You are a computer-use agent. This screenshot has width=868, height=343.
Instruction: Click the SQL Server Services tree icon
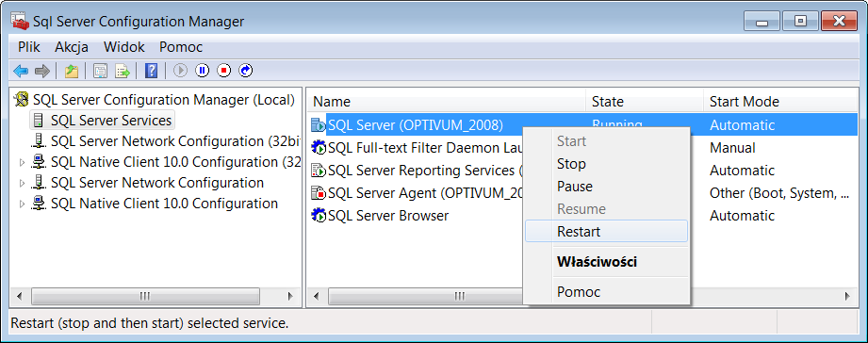pos(39,120)
